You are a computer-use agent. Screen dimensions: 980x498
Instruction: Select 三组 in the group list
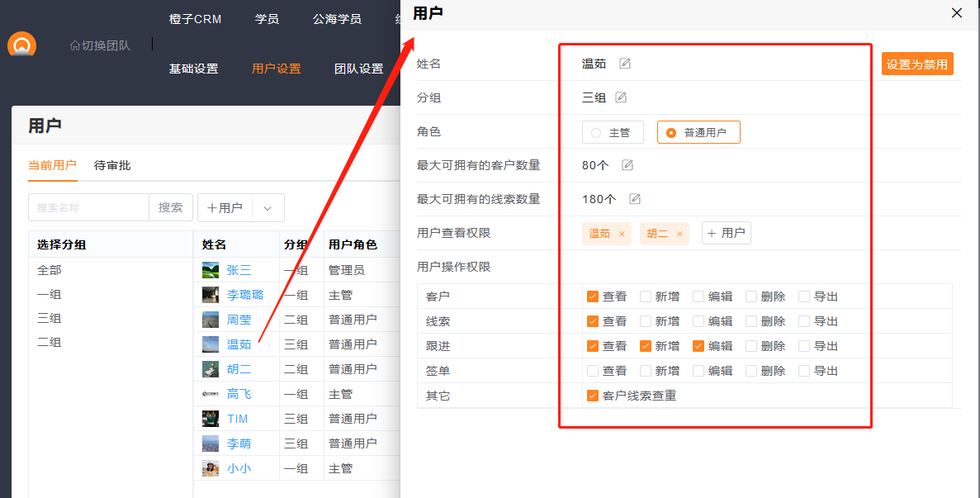[x=49, y=318]
